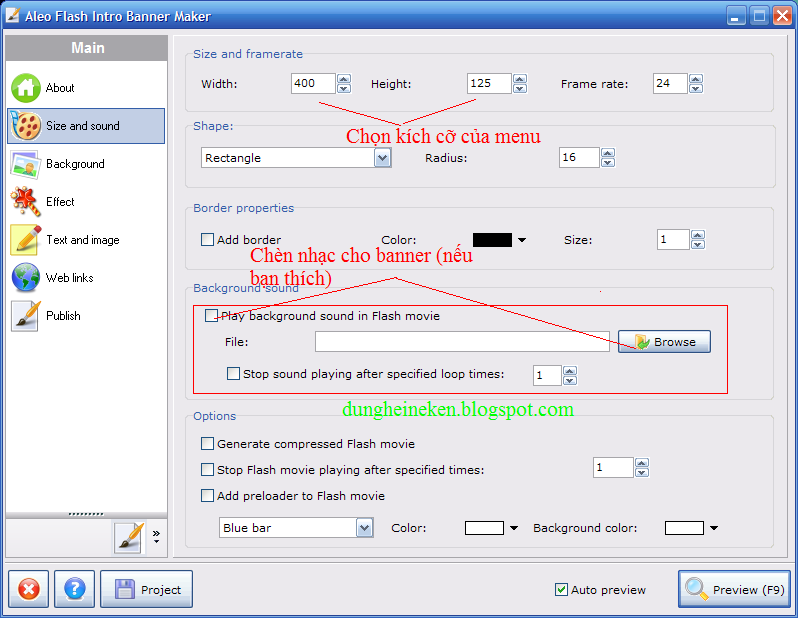This screenshot has height=618, width=798.
Task: Enable Add preloader to Flash movie
Action: click(x=207, y=495)
